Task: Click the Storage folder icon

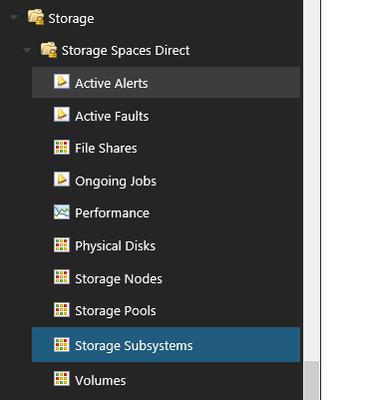Action: click(36, 17)
